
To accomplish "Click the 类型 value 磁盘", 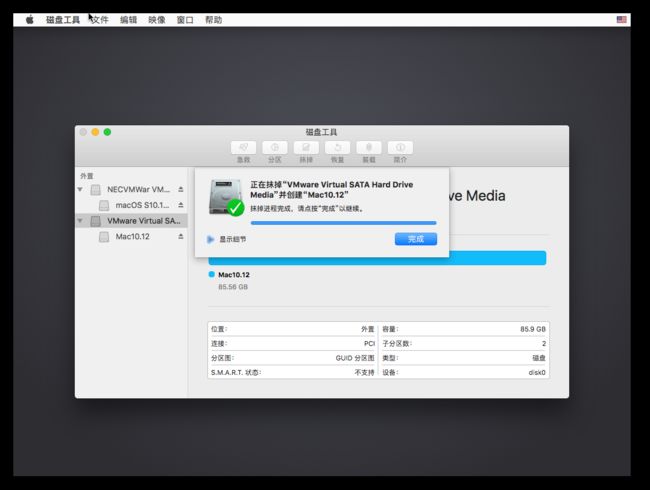I will (x=539, y=358).
